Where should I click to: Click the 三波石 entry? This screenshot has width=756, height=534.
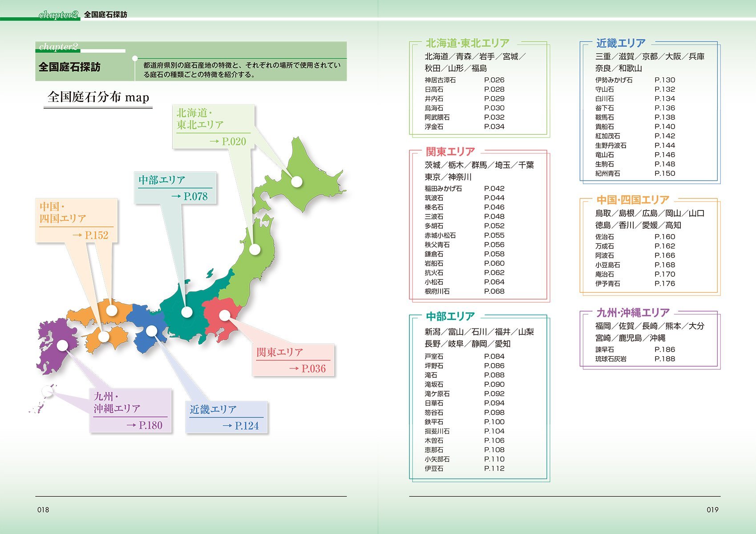(465, 217)
